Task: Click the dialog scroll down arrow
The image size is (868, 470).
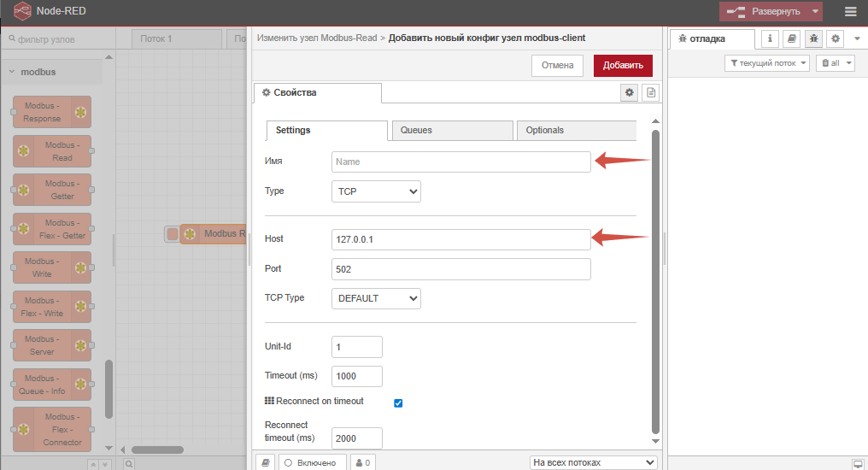Action: (x=655, y=442)
